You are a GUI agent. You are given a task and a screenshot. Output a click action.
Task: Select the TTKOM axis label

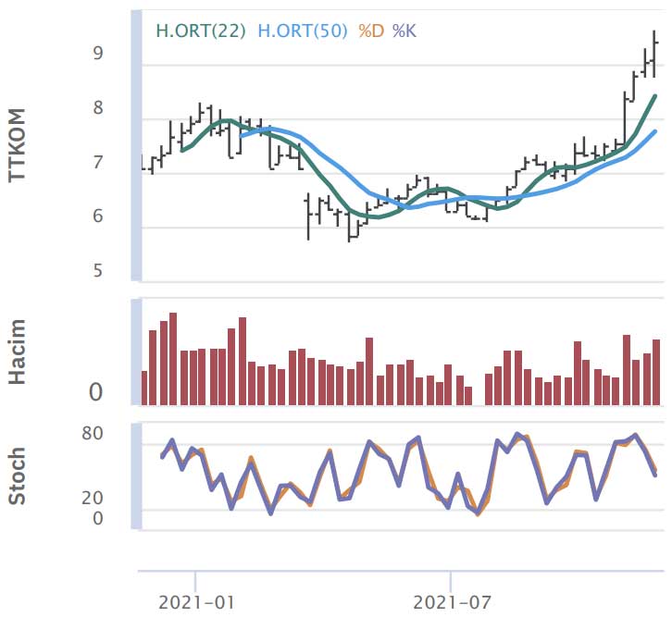pos(18,145)
